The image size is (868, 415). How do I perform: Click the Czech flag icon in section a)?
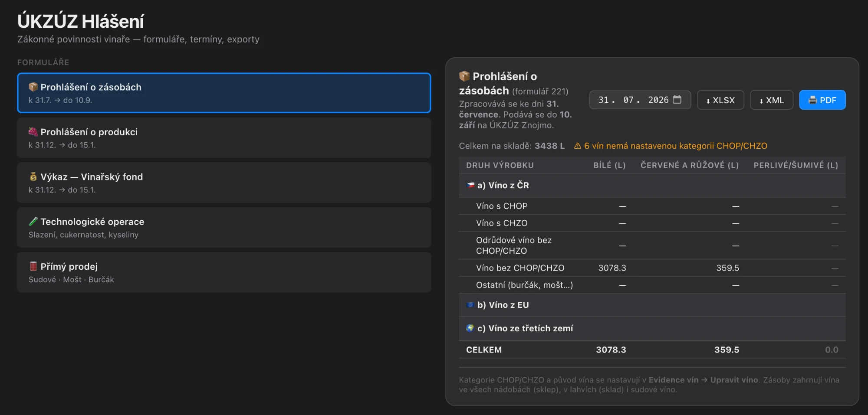tap(470, 185)
